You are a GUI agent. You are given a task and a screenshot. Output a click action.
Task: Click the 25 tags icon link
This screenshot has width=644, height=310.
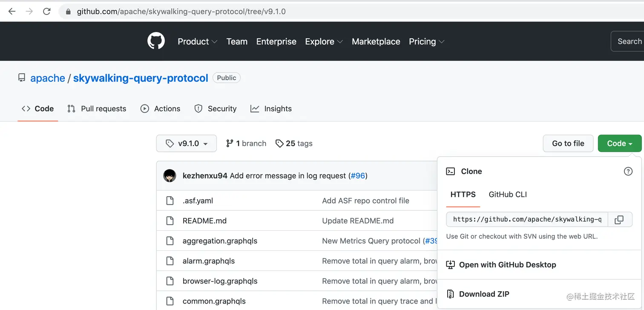[x=294, y=143]
